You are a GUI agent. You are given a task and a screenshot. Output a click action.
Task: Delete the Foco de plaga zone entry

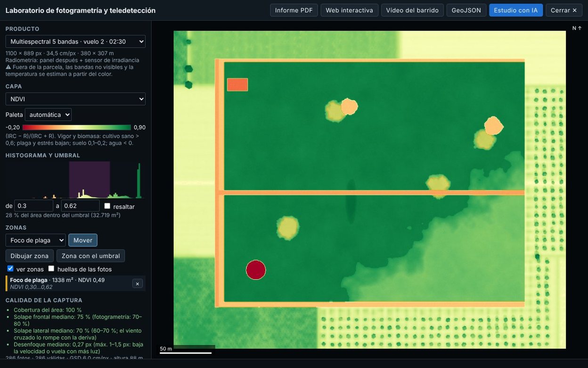[x=137, y=284]
